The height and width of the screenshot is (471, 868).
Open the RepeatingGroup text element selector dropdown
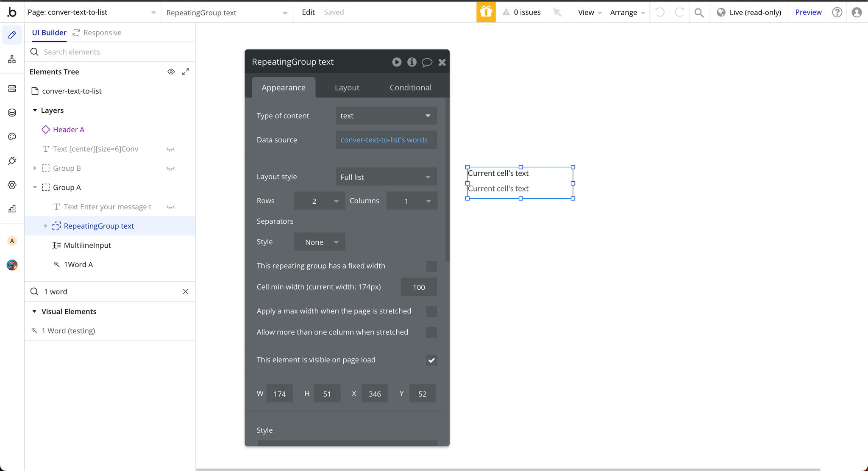coord(227,13)
